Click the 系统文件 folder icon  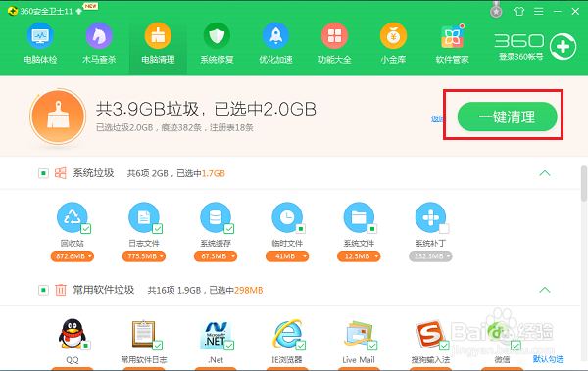(359, 217)
